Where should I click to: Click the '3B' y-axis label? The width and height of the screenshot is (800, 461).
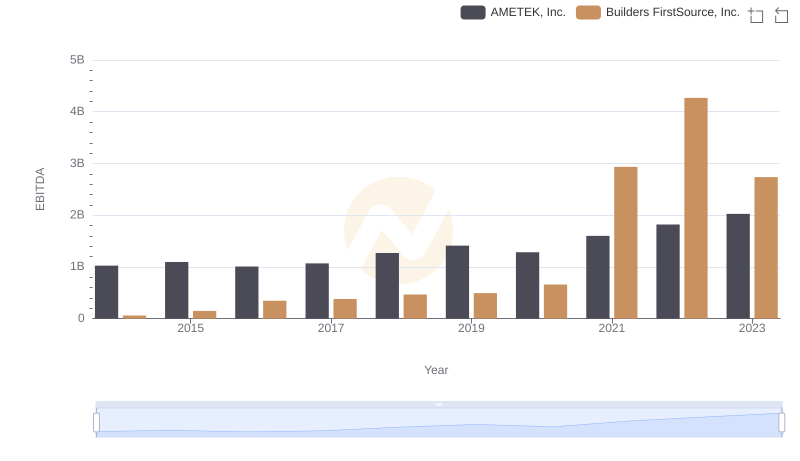click(x=77, y=163)
